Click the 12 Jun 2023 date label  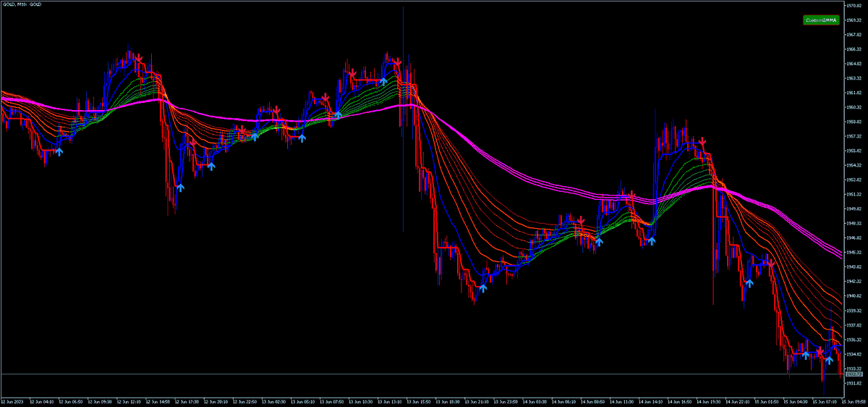tap(12, 400)
